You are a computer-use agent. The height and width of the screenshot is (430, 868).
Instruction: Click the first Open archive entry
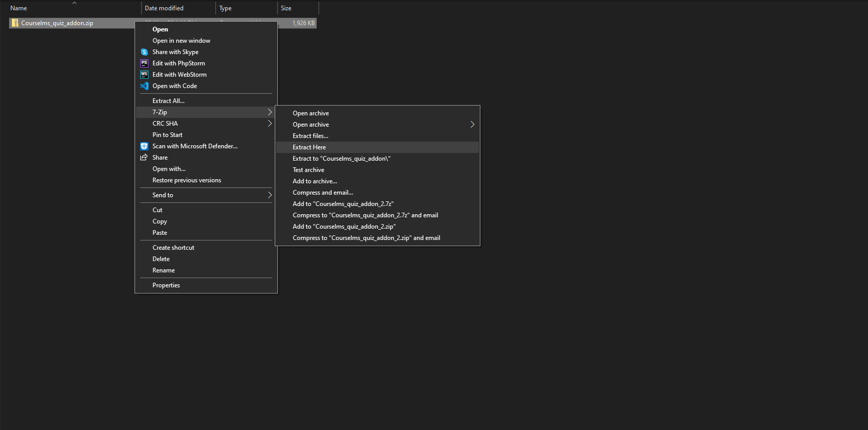click(378, 113)
